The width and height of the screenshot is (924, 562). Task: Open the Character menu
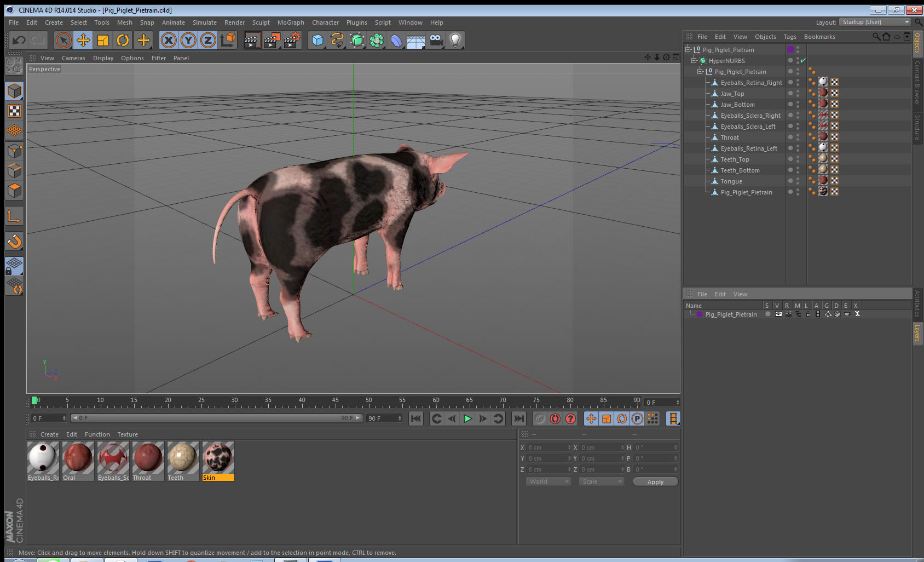coord(325,22)
